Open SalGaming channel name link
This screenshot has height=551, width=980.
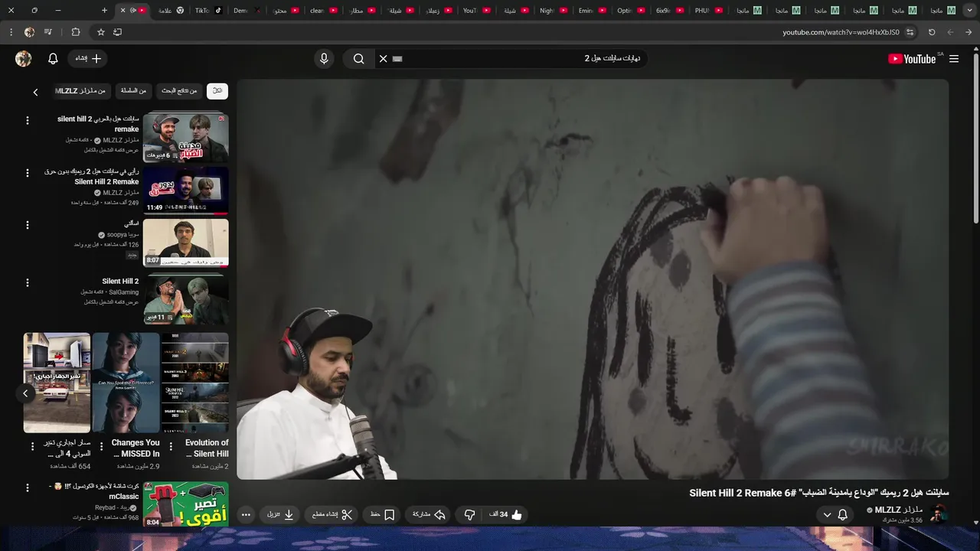pyautogui.click(x=123, y=292)
